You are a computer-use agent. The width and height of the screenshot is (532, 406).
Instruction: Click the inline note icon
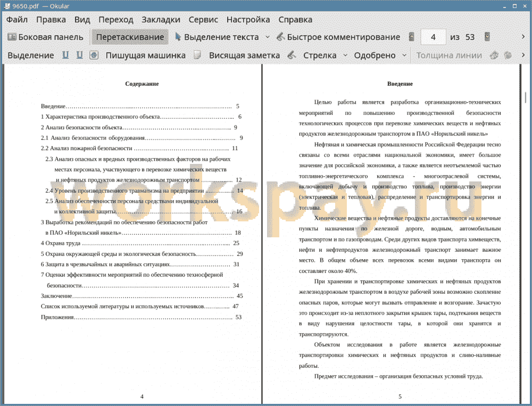[x=197, y=55]
